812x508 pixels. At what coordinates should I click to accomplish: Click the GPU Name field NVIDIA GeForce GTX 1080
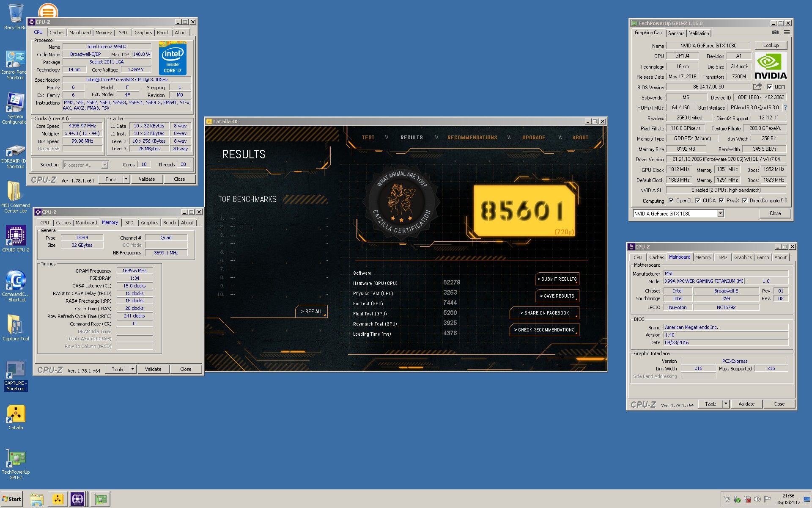(708, 46)
